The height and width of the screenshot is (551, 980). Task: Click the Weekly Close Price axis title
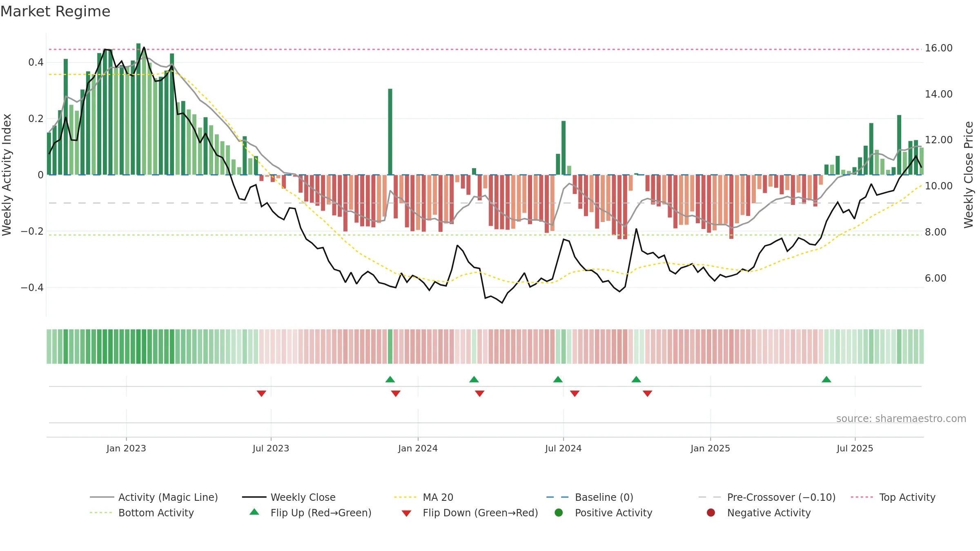pyautogui.click(x=969, y=175)
